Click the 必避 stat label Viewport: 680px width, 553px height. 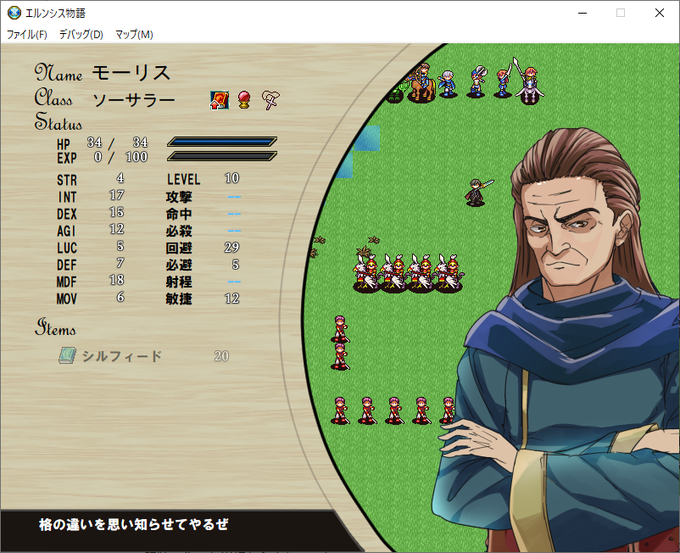pos(179,265)
